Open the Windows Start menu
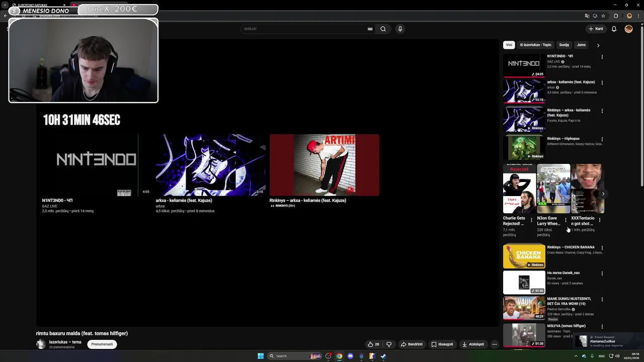Image resolution: width=644 pixels, height=362 pixels. click(261, 356)
